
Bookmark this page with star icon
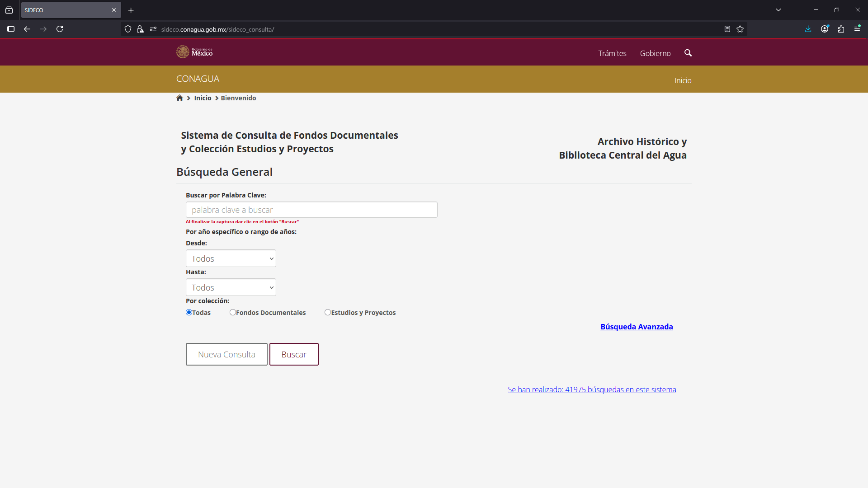740,29
